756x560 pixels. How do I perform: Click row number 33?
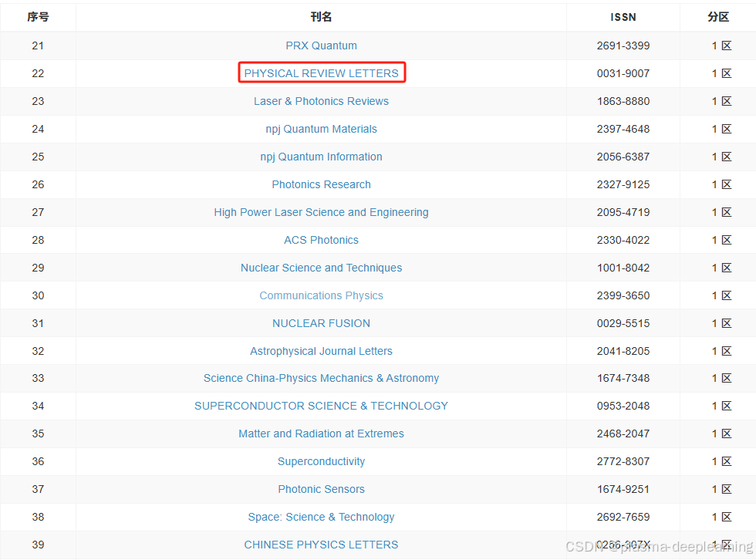click(38, 378)
